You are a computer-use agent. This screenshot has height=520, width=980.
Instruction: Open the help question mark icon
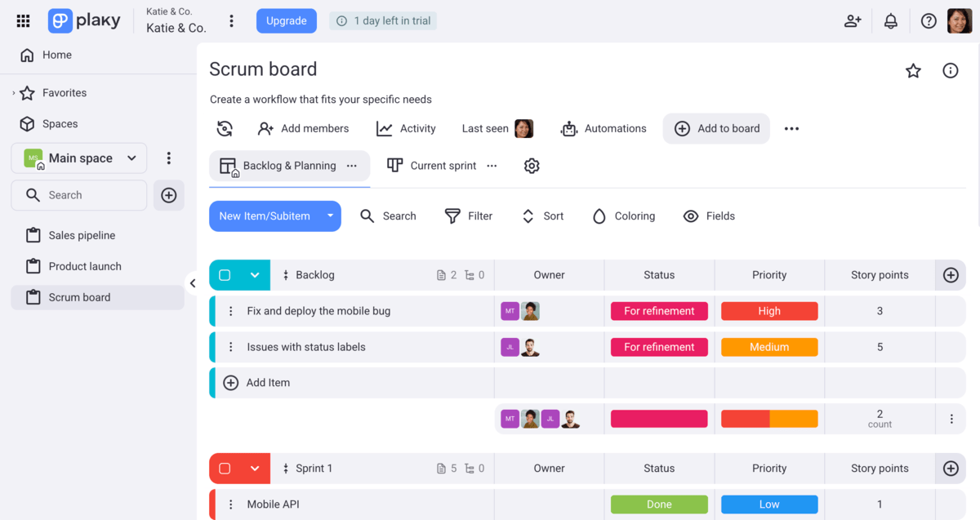929,21
